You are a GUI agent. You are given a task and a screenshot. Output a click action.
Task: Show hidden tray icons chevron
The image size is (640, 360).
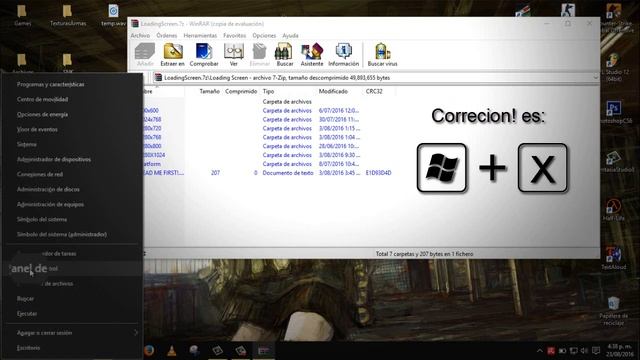pos(540,351)
